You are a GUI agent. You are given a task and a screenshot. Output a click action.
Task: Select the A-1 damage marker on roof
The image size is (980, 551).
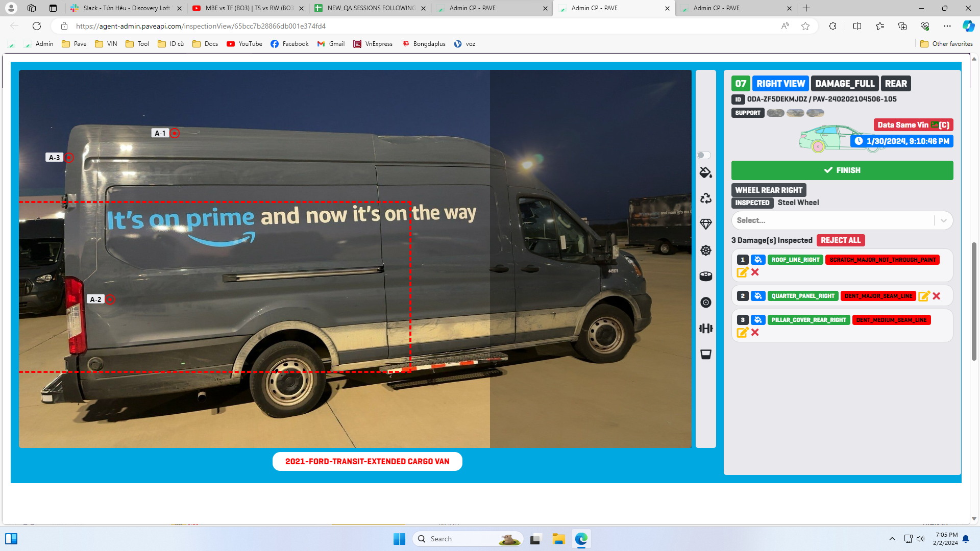[x=175, y=133]
